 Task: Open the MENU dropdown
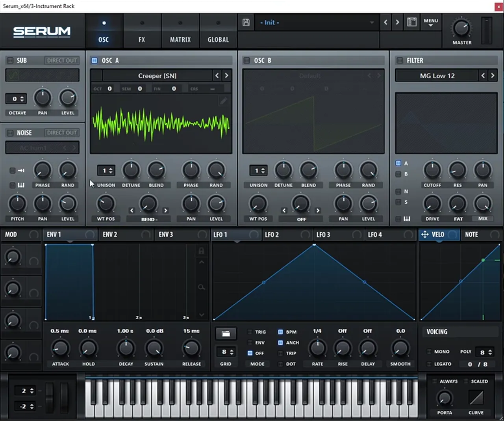click(x=431, y=22)
